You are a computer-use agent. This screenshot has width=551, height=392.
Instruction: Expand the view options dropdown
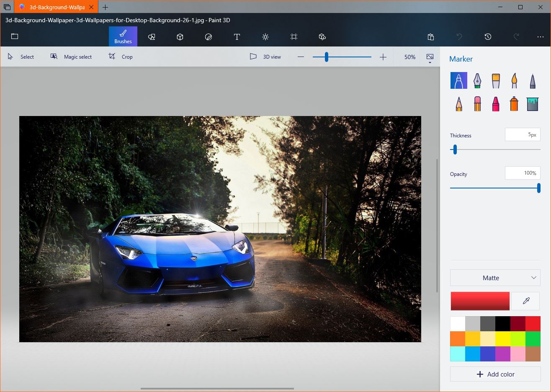(x=430, y=58)
